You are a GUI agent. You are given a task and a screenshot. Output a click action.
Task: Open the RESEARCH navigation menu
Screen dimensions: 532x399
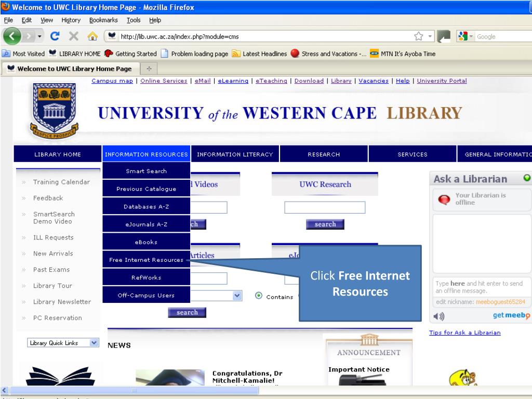point(324,154)
